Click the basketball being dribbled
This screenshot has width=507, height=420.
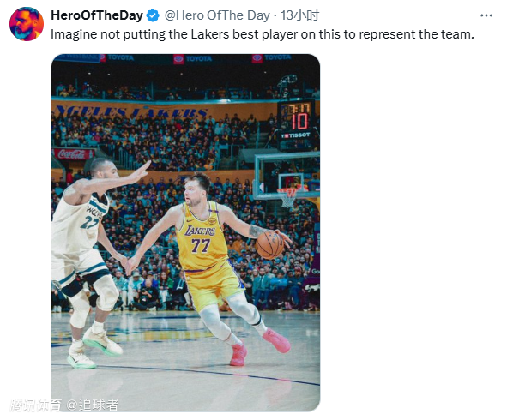pyautogui.click(x=269, y=245)
